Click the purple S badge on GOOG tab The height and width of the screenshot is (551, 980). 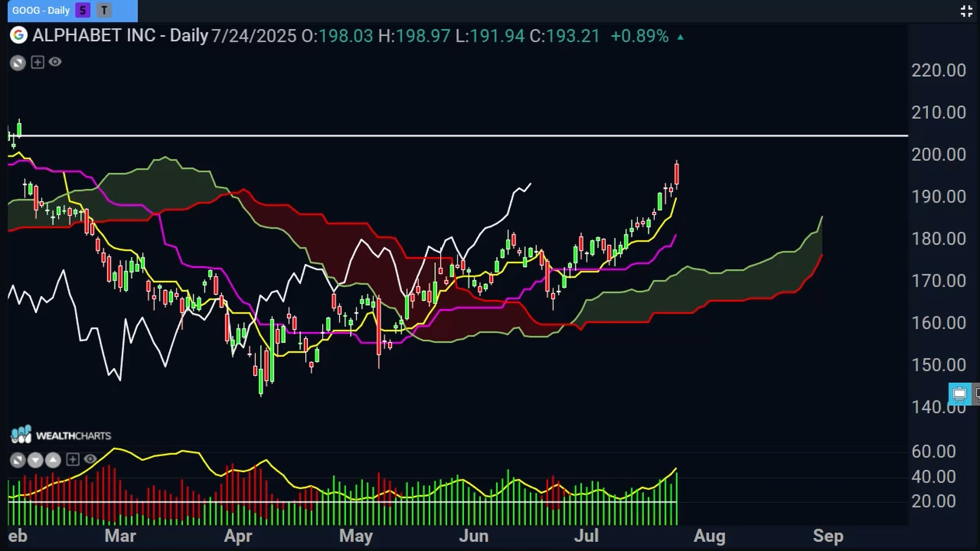point(83,10)
